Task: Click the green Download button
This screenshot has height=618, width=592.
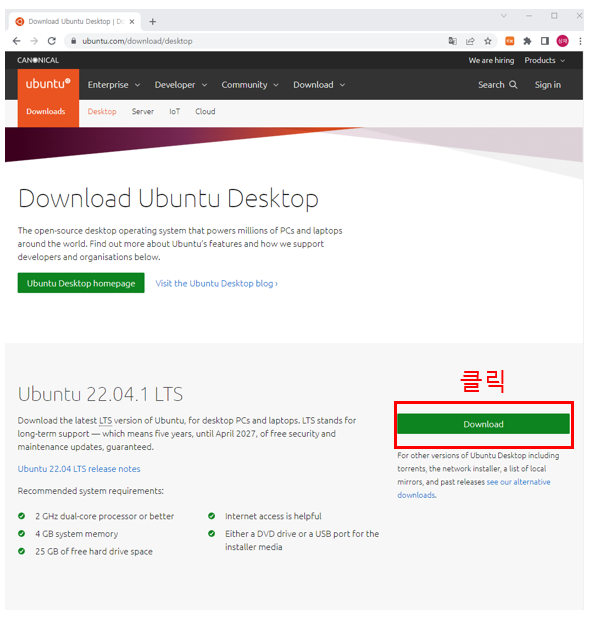Action: tap(483, 424)
